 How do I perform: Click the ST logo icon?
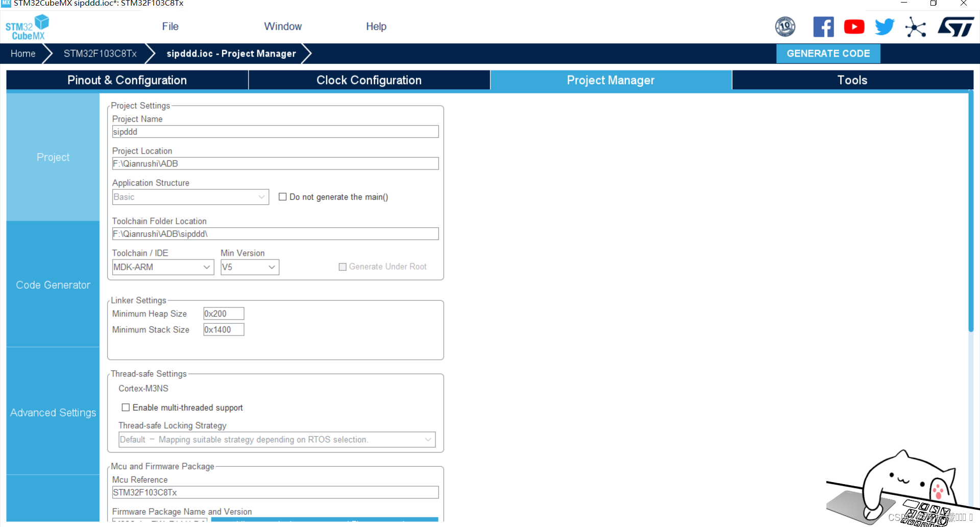pyautogui.click(x=955, y=27)
